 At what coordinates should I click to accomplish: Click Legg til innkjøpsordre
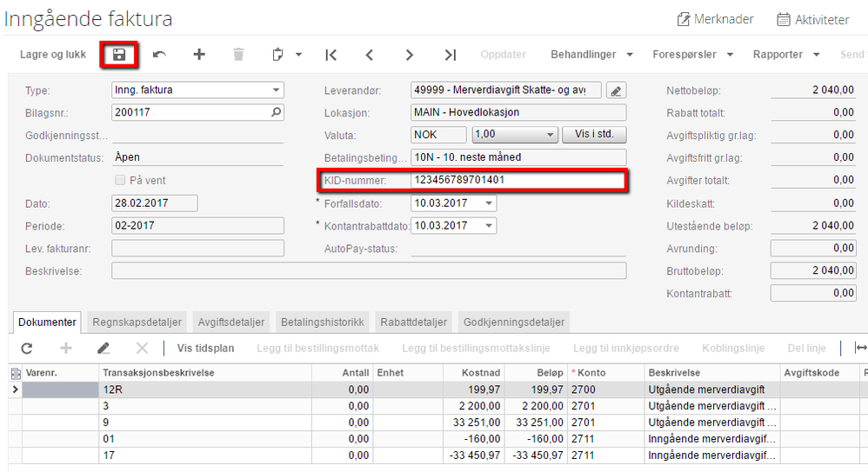pyautogui.click(x=626, y=348)
